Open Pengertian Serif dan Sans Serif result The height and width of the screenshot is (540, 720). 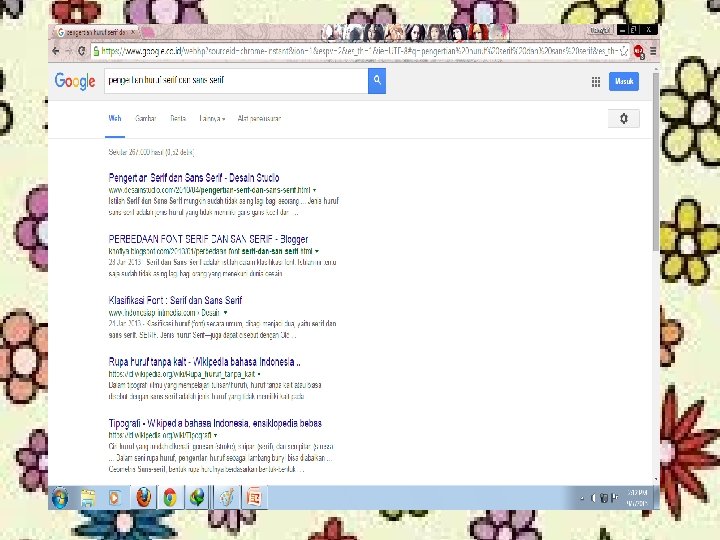pyautogui.click(x=194, y=178)
